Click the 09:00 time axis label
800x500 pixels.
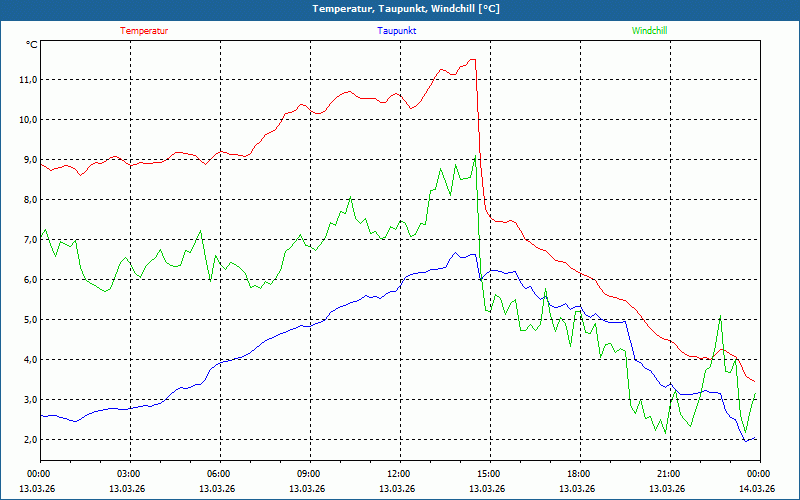click(x=310, y=473)
